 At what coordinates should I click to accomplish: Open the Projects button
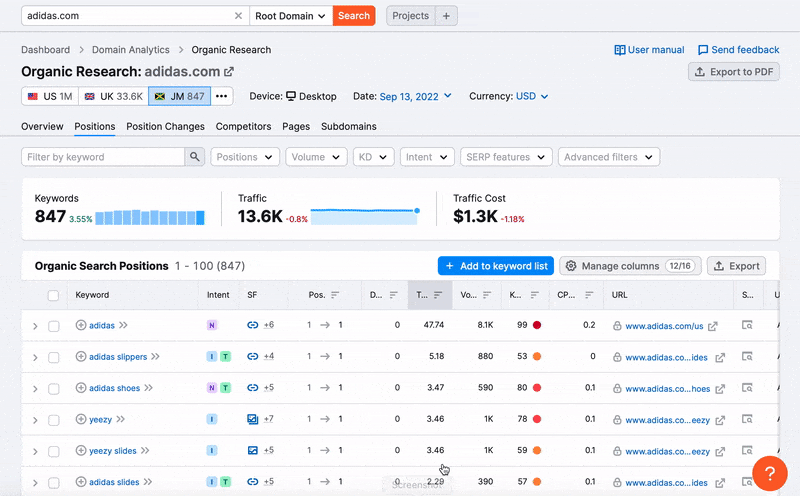(411, 16)
